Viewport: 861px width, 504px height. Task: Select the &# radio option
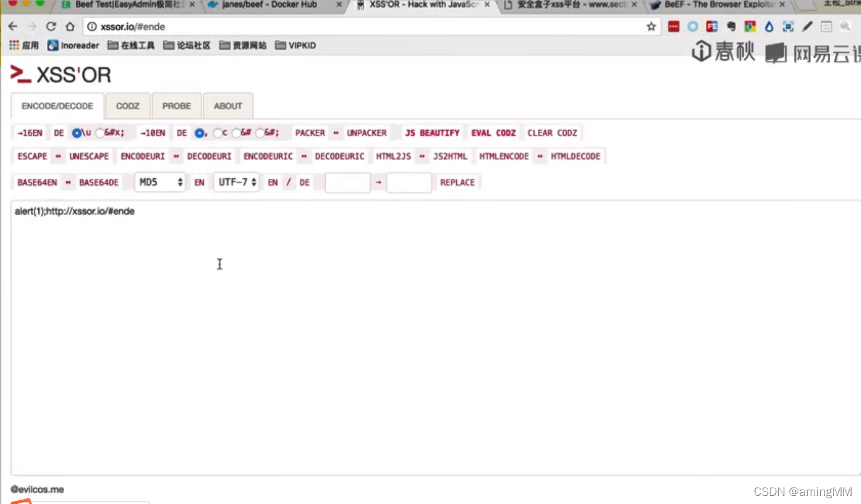(x=237, y=133)
